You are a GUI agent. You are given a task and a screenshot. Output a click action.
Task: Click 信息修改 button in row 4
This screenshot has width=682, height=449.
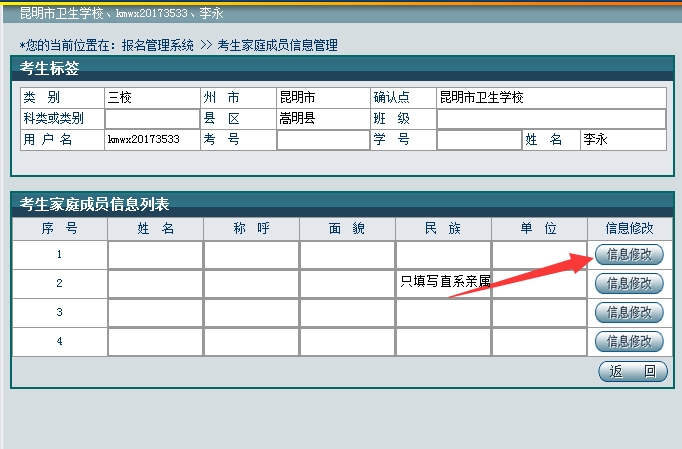pyautogui.click(x=629, y=342)
